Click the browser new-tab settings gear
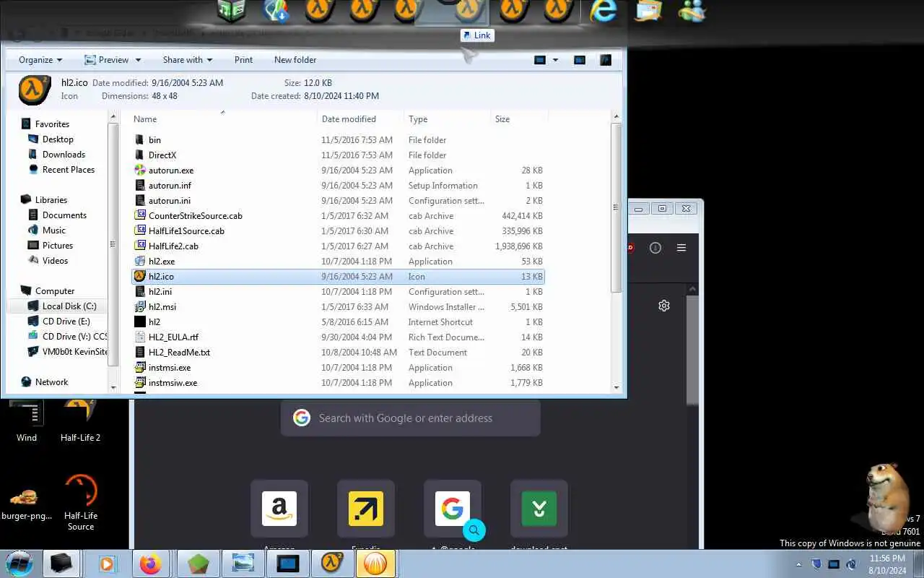Screen dimensions: 924x578 click(664, 306)
